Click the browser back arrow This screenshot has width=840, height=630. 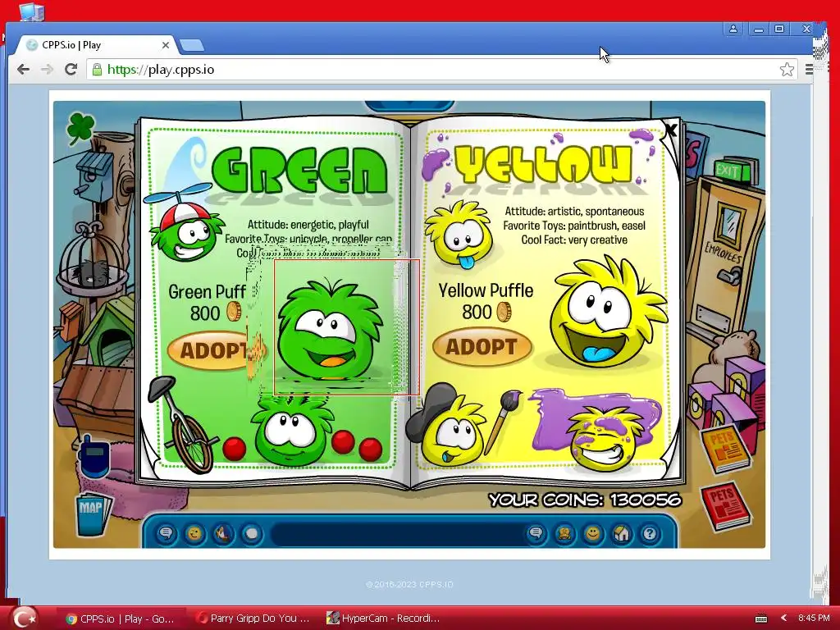click(23, 69)
